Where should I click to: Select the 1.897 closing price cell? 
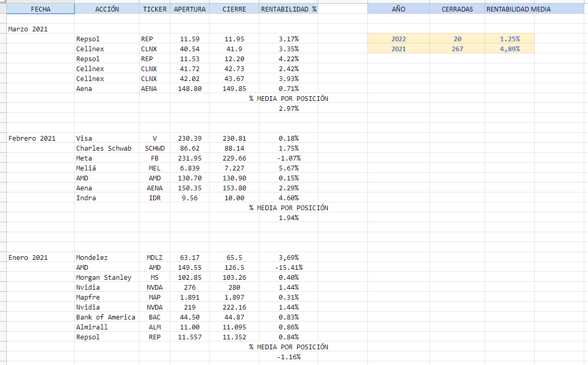(x=234, y=298)
